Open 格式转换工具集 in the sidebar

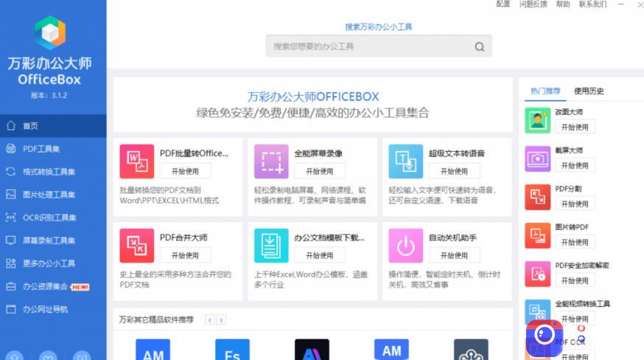[53, 172]
